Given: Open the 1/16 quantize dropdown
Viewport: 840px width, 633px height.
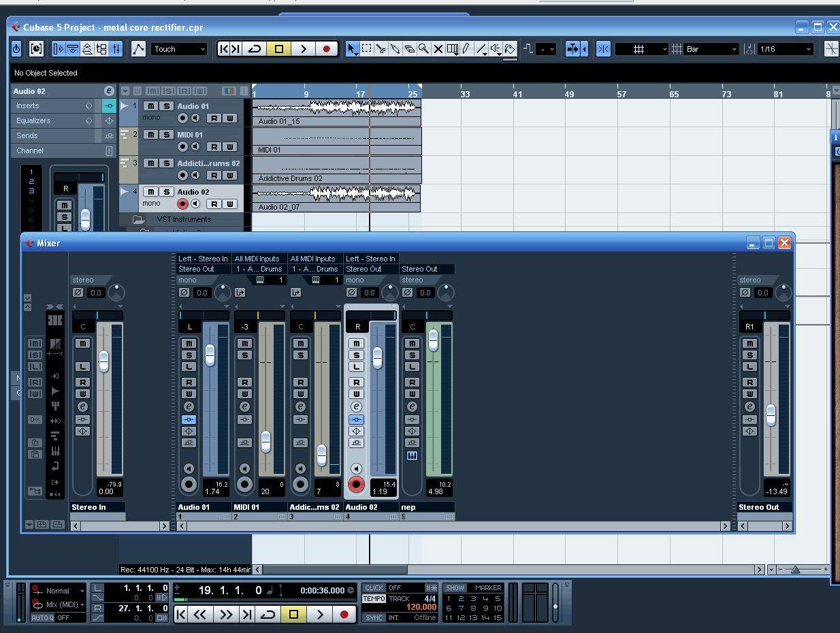Looking at the screenshot, I should [786, 49].
